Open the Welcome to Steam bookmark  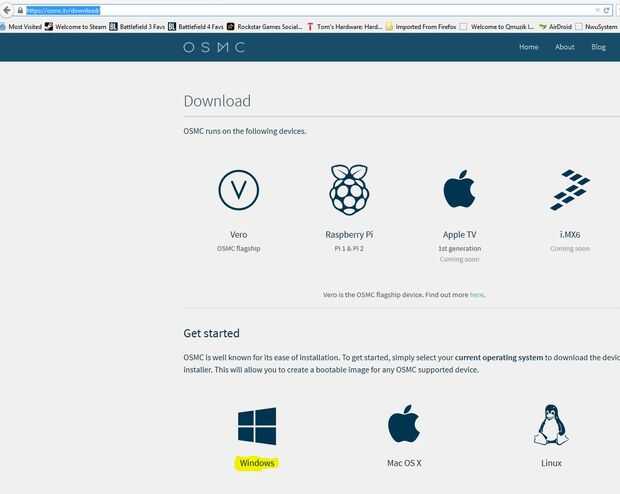click(x=76, y=27)
